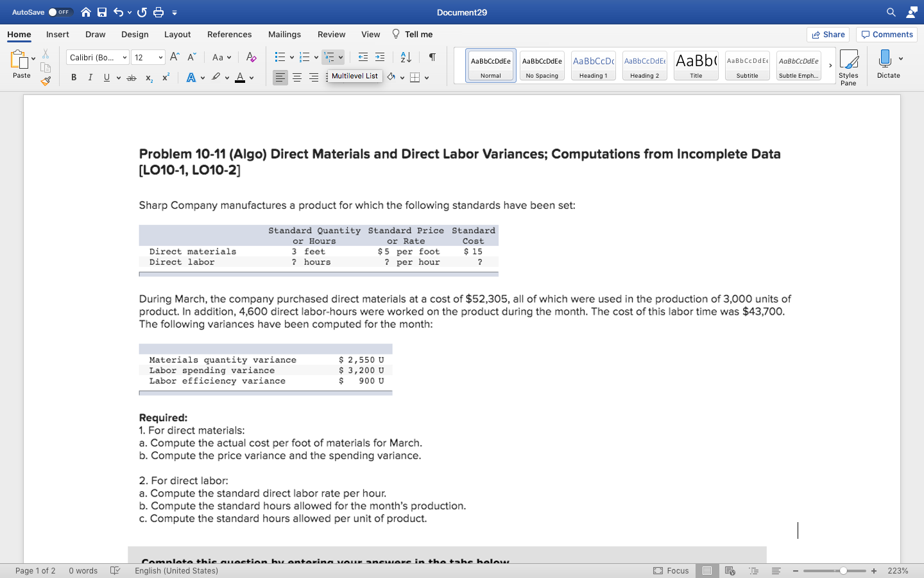Sort text with A-Z icon

[406, 57]
